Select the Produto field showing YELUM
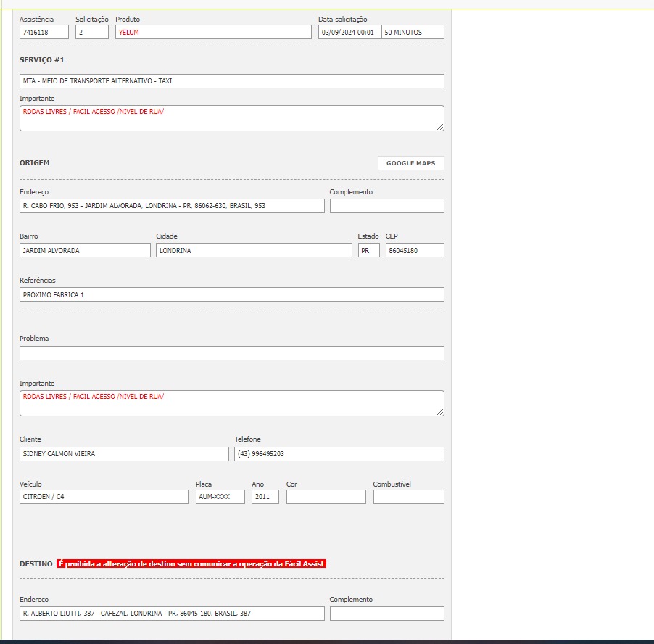 tap(213, 32)
